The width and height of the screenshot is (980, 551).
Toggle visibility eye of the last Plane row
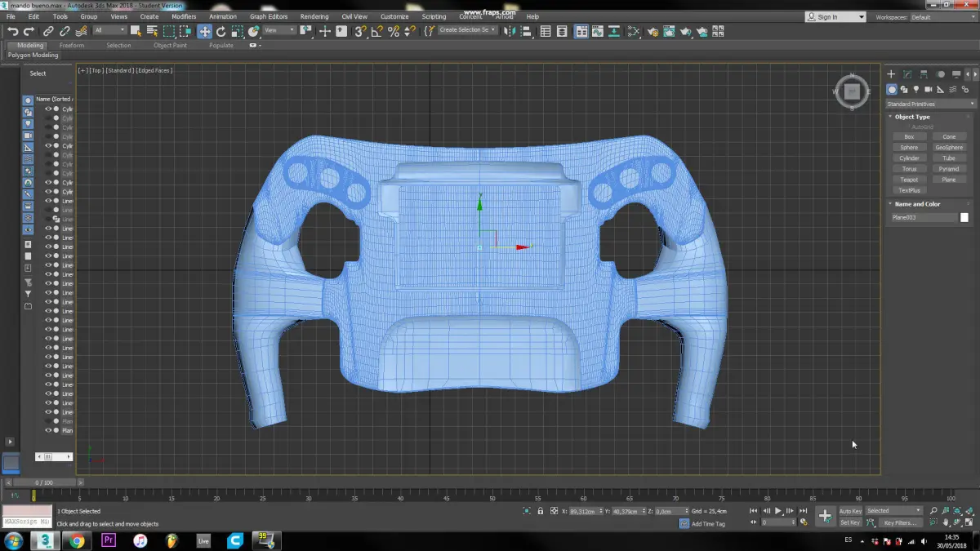[47, 430]
